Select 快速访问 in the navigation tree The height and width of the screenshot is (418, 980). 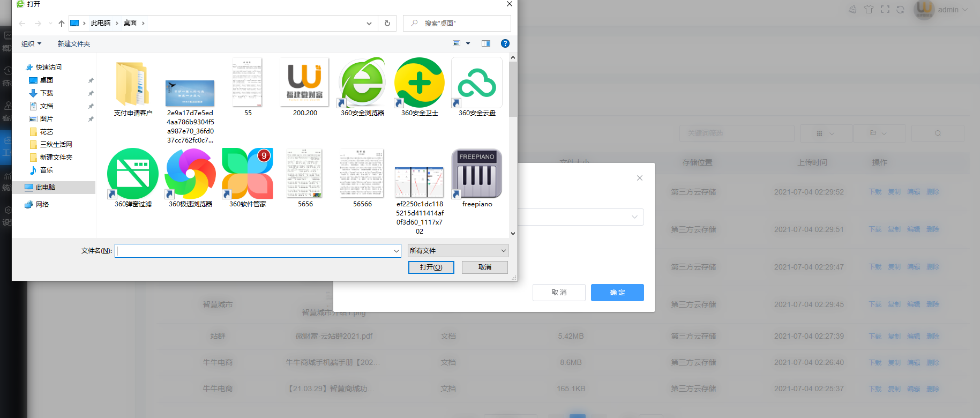click(x=48, y=67)
